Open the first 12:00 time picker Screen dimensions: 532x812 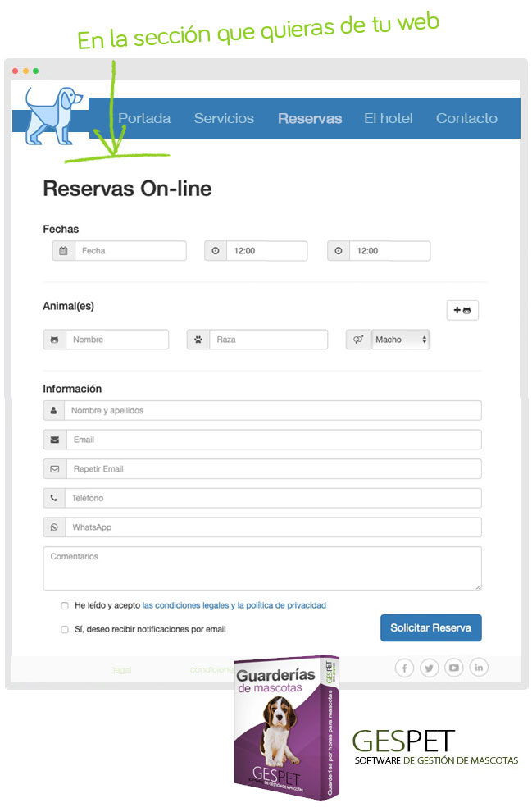(x=266, y=251)
